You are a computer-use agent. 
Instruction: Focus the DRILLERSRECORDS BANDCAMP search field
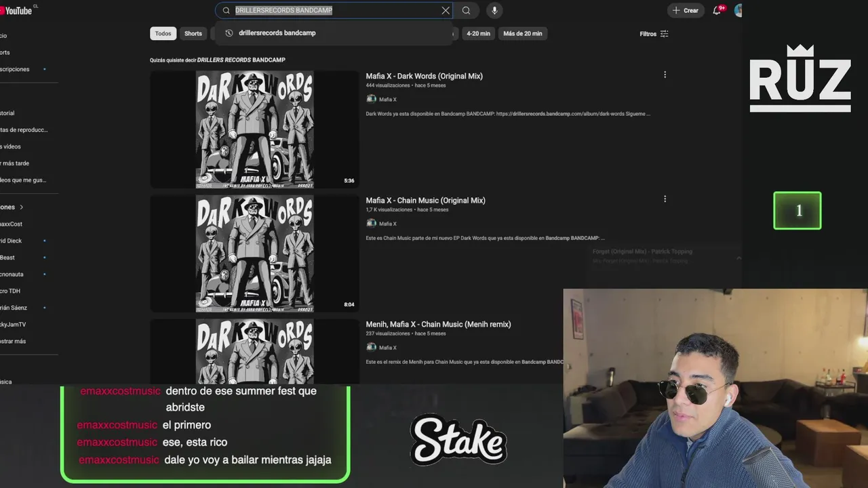[x=335, y=10]
